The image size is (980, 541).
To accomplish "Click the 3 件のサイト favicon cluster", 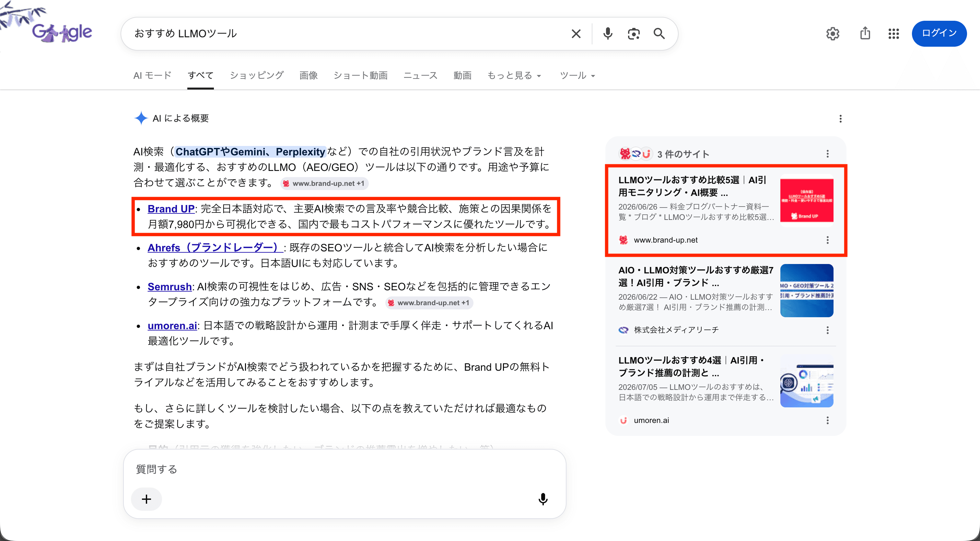I will (635, 154).
